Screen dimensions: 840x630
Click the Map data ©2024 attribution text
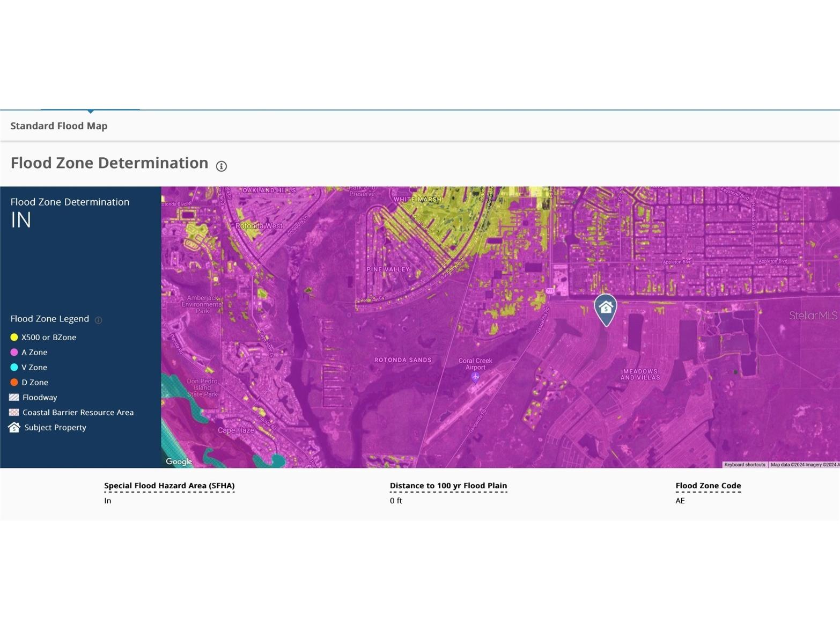tap(804, 465)
